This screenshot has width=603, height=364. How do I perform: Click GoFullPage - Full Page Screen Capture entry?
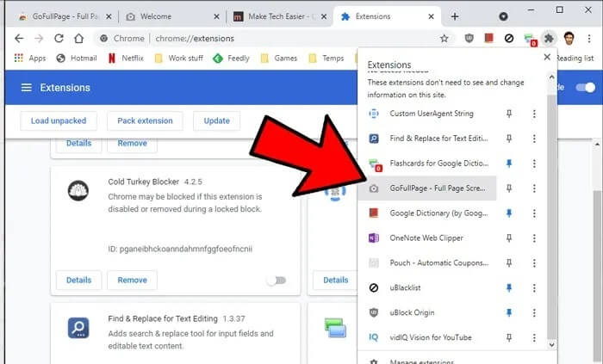pyautogui.click(x=427, y=188)
